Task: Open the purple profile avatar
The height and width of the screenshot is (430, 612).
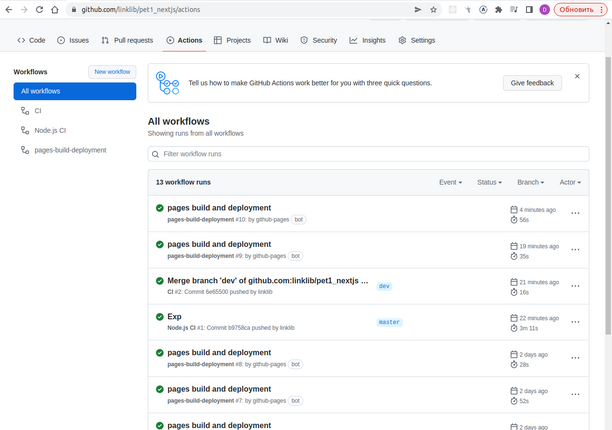Action: [544, 10]
